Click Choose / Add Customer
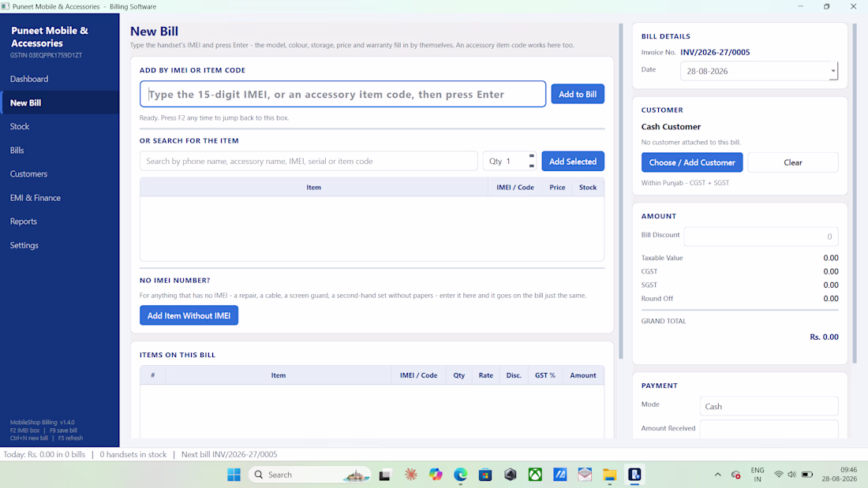Image resolution: width=868 pixels, height=488 pixels. (x=692, y=162)
